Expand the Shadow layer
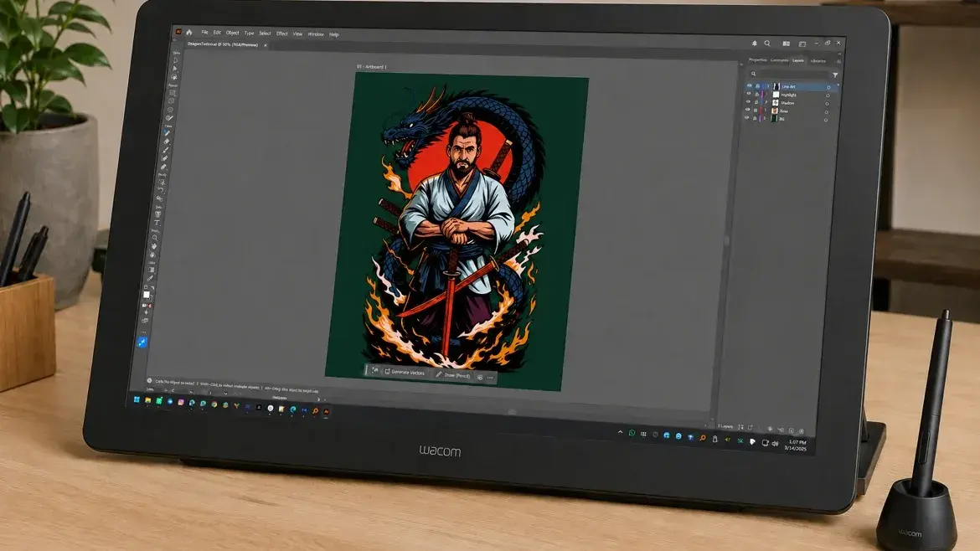980x551 pixels. point(766,102)
